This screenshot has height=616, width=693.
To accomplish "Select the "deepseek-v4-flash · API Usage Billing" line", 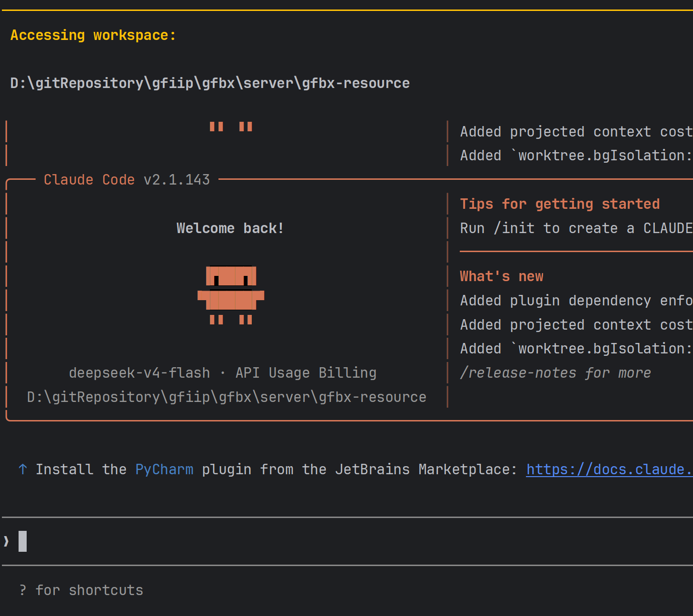I will point(223,373).
